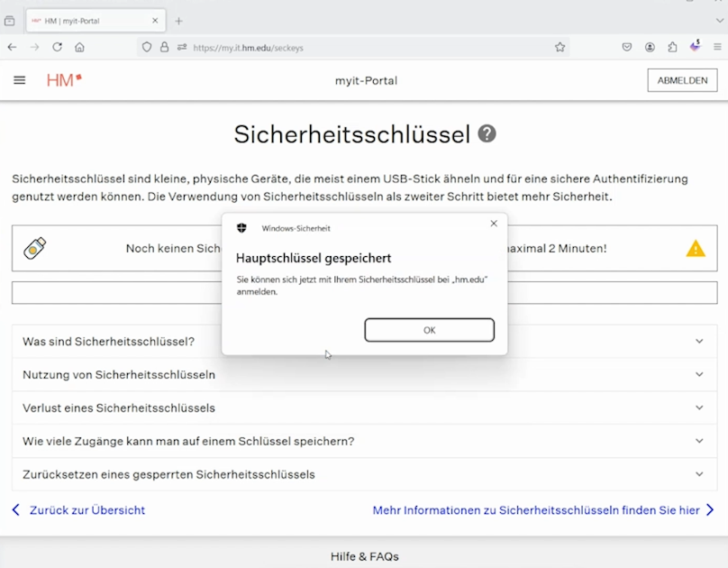Open the browser extensions puzzle icon
This screenshot has width=728, height=568.
pyautogui.click(x=672, y=47)
